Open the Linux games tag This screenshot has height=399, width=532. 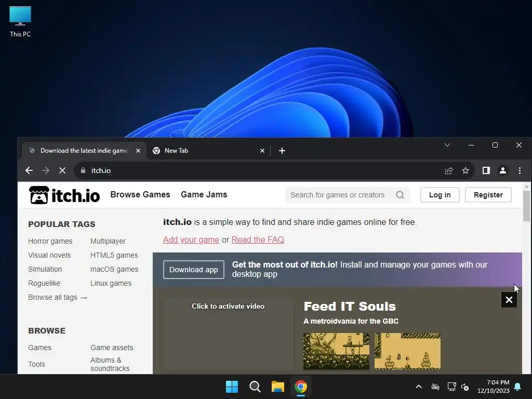[111, 283]
